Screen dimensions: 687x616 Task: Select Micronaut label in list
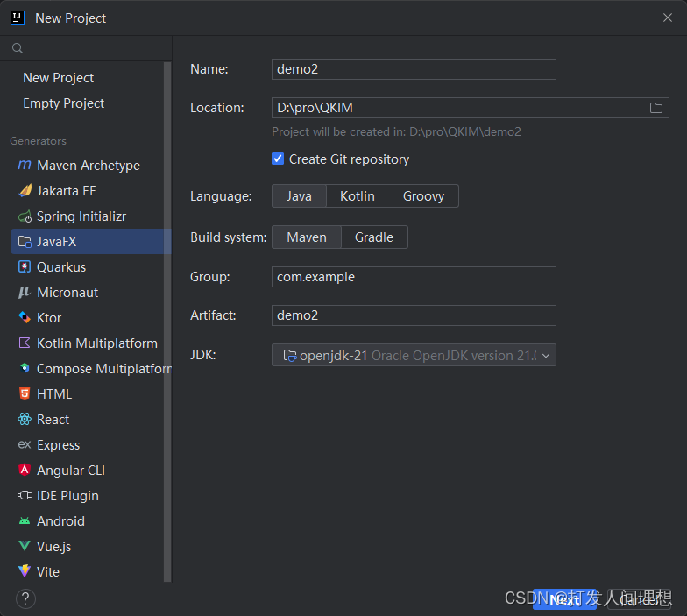tap(67, 293)
